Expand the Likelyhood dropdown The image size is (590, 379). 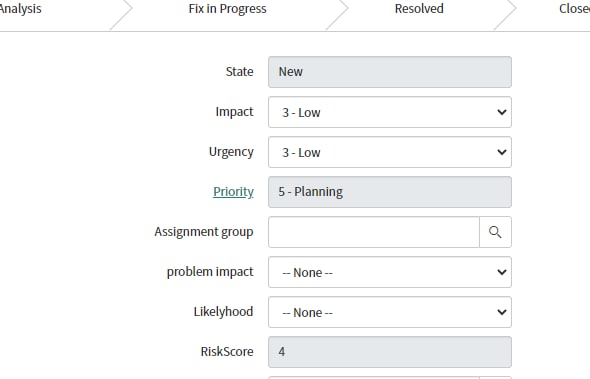click(x=390, y=312)
